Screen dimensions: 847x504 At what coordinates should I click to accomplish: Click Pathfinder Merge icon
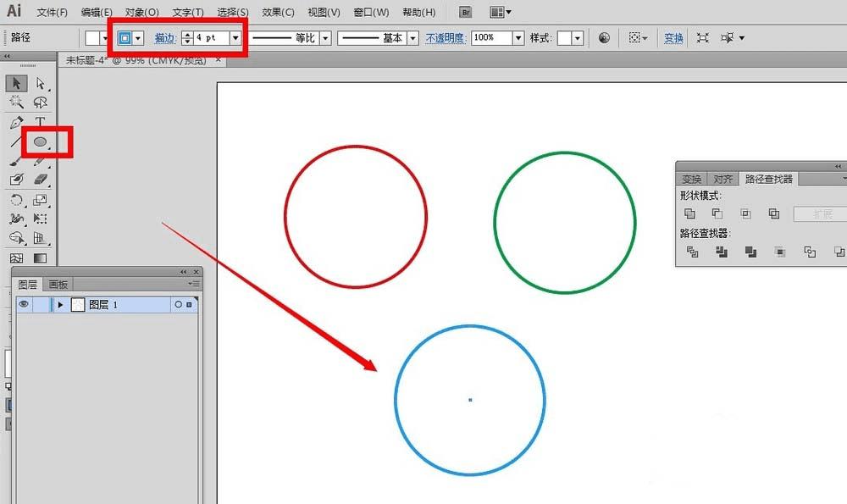click(750, 252)
